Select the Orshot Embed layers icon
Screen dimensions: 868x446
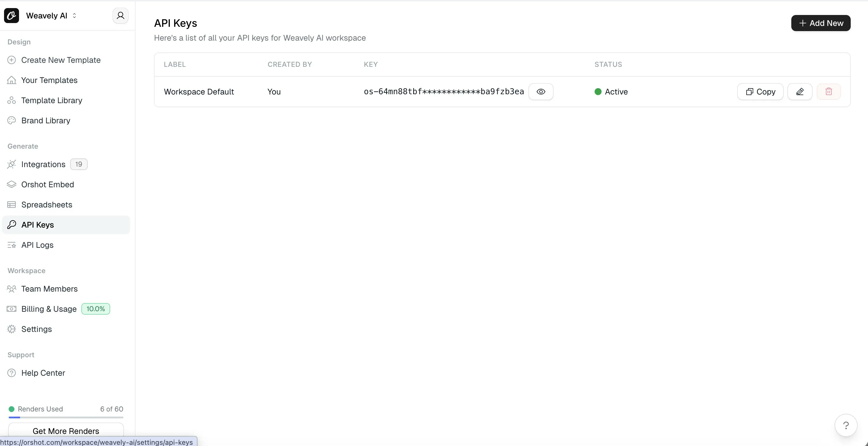coord(12,184)
